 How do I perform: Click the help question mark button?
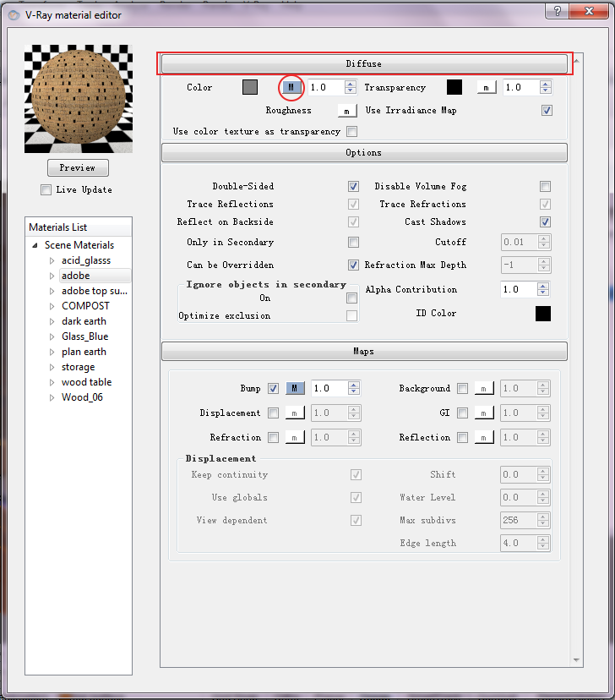click(557, 11)
